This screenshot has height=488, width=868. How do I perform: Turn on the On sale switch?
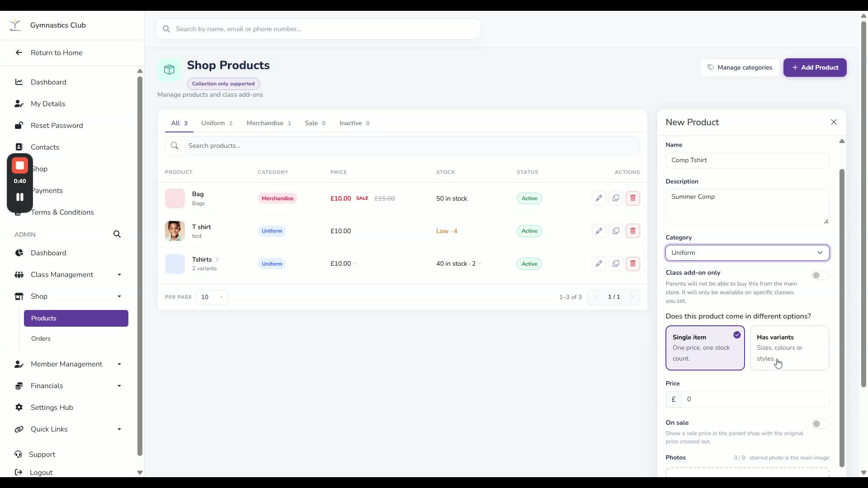820,424
